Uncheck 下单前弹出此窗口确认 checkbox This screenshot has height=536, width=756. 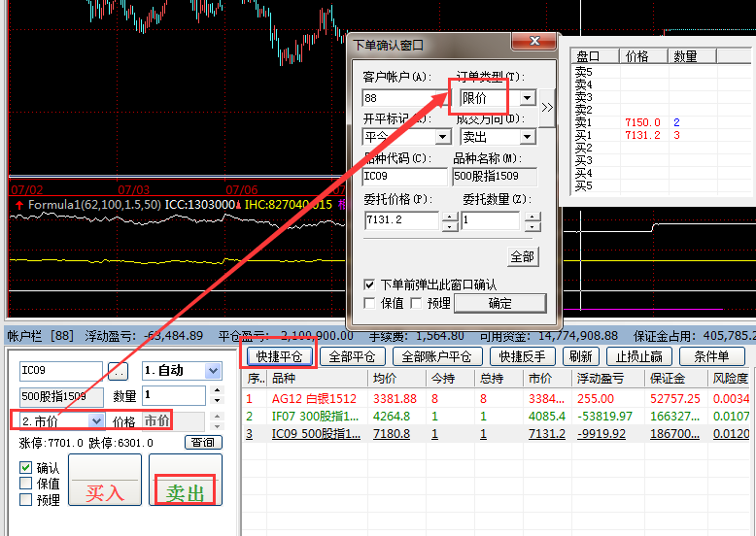(369, 285)
